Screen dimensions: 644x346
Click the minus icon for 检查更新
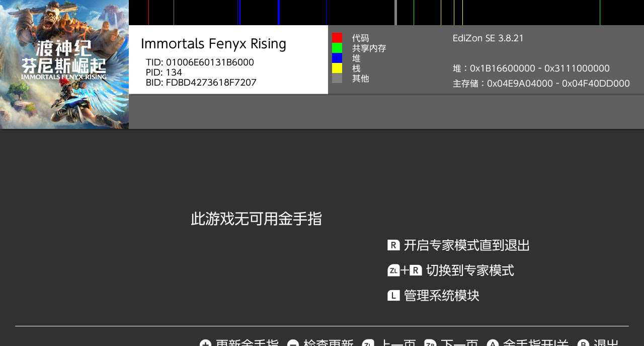(293, 343)
